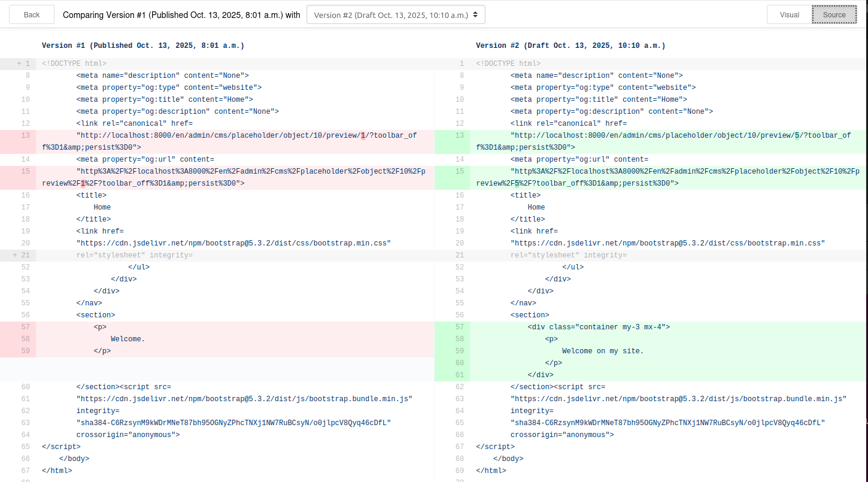Click highlighted '5' in Version #2 canonical URL
The height and width of the screenshot is (482, 868).
[797, 135]
